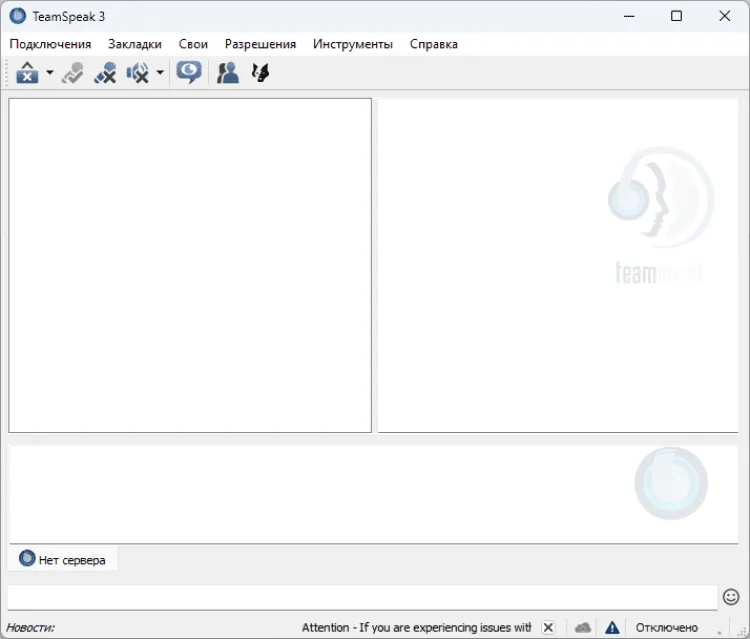Click the Overwolf wolf toolbar icon

(261, 73)
